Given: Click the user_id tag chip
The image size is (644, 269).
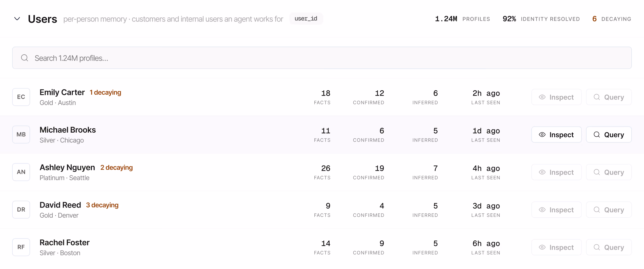Looking at the screenshot, I should click(306, 19).
